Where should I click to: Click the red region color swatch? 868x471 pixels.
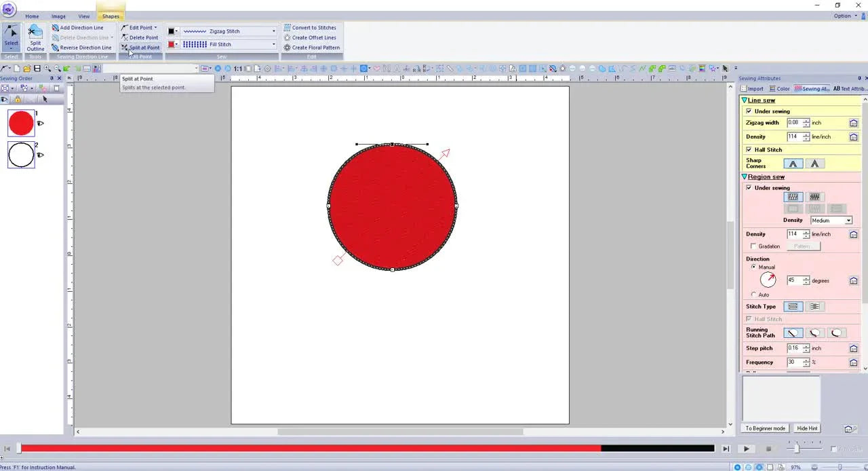click(x=172, y=44)
